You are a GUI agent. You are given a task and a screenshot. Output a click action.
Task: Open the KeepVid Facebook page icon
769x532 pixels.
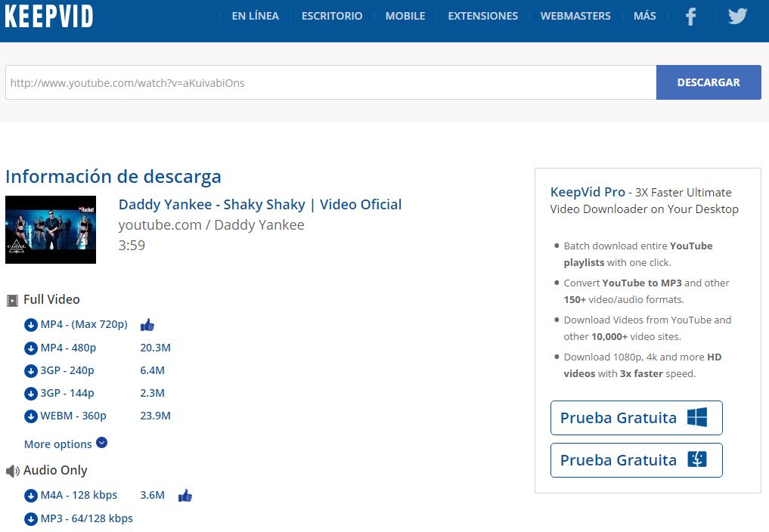(x=690, y=16)
